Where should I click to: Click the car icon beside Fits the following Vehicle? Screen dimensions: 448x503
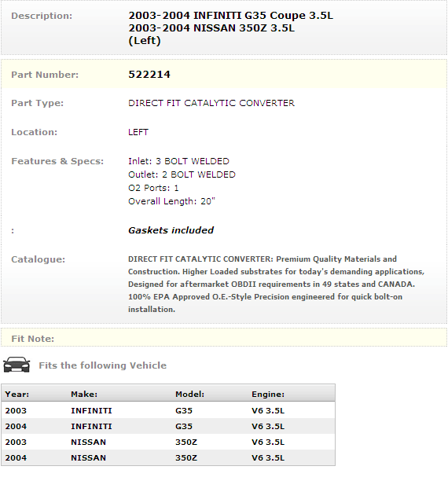(x=17, y=365)
